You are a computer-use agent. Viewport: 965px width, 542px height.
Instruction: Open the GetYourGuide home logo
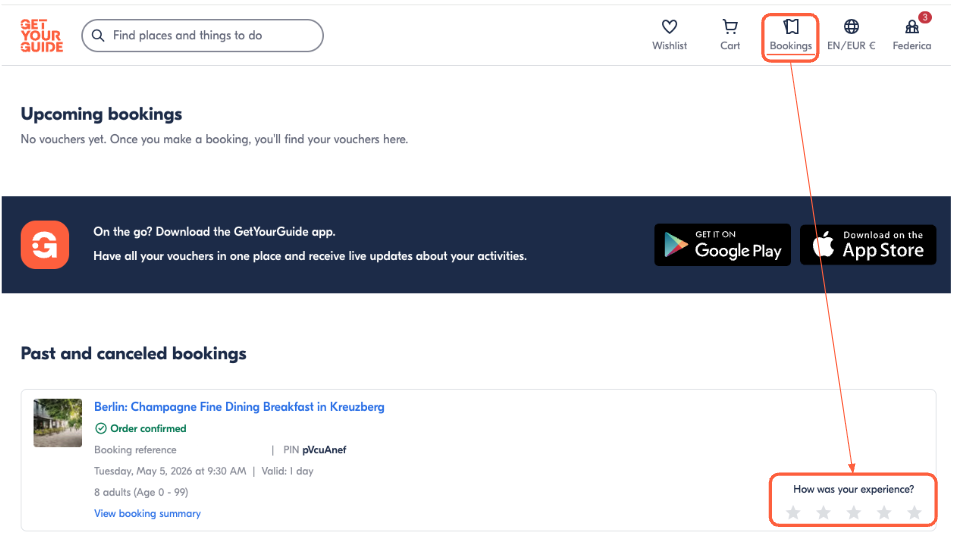(41, 36)
